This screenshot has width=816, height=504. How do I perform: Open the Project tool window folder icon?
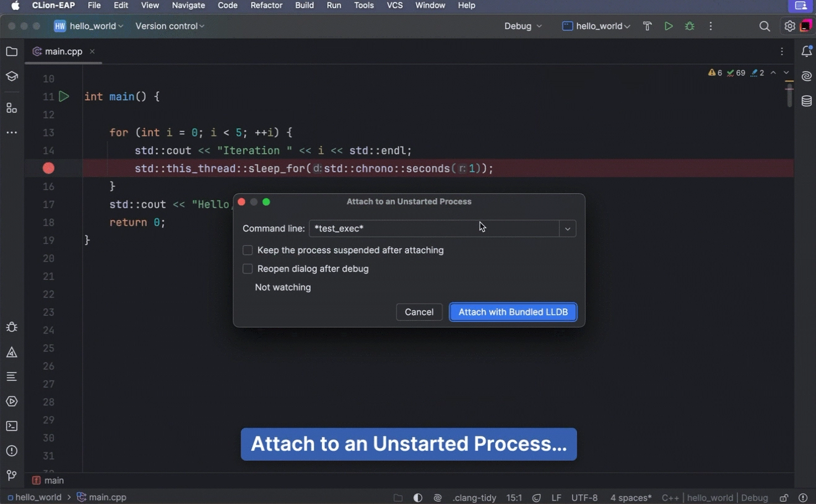coord(12,51)
